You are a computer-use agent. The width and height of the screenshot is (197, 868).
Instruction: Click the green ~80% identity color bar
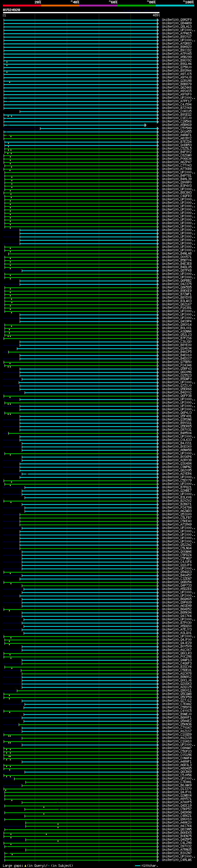[137, 6]
